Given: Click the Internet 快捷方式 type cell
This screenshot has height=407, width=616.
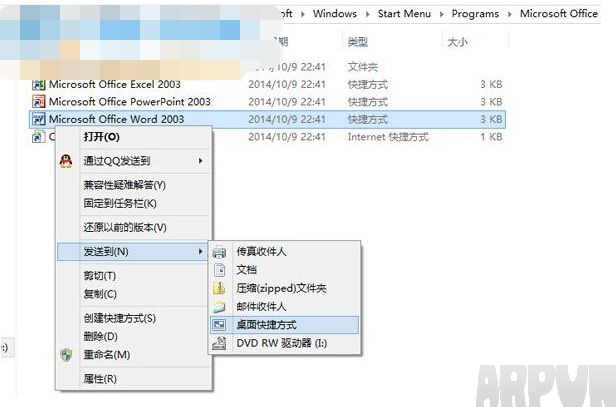Looking at the screenshot, I should point(388,137).
